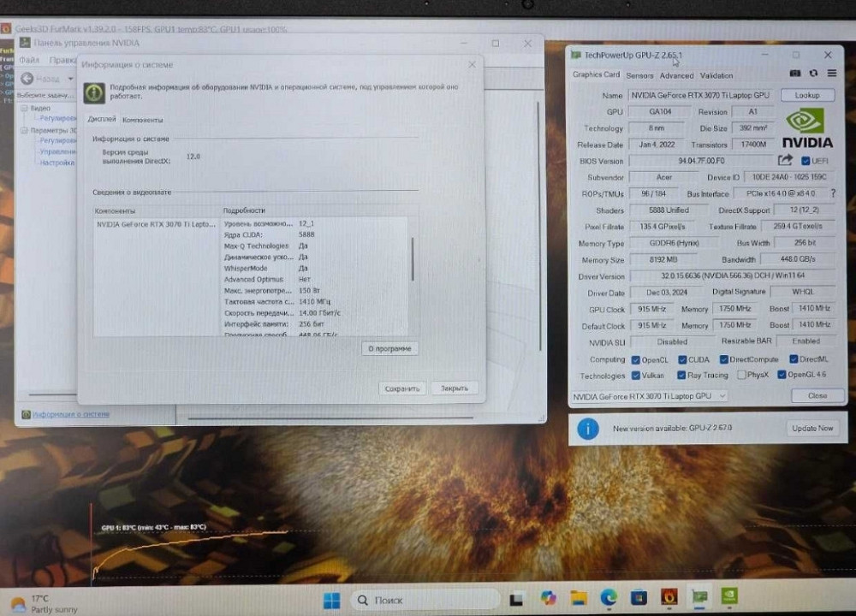The height and width of the screenshot is (616, 856).
Task: Switch to the Компоненты tab
Action: pyautogui.click(x=142, y=120)
